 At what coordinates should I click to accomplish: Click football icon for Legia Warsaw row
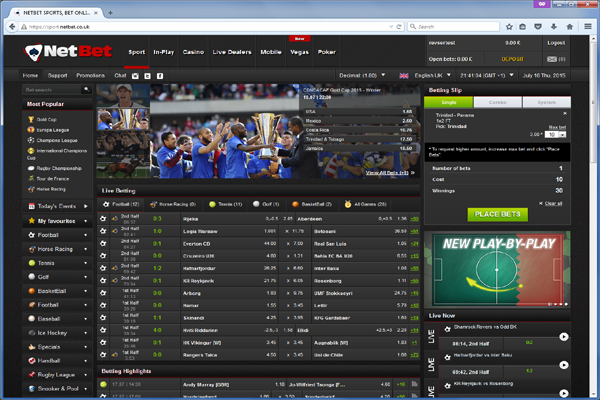103,231
